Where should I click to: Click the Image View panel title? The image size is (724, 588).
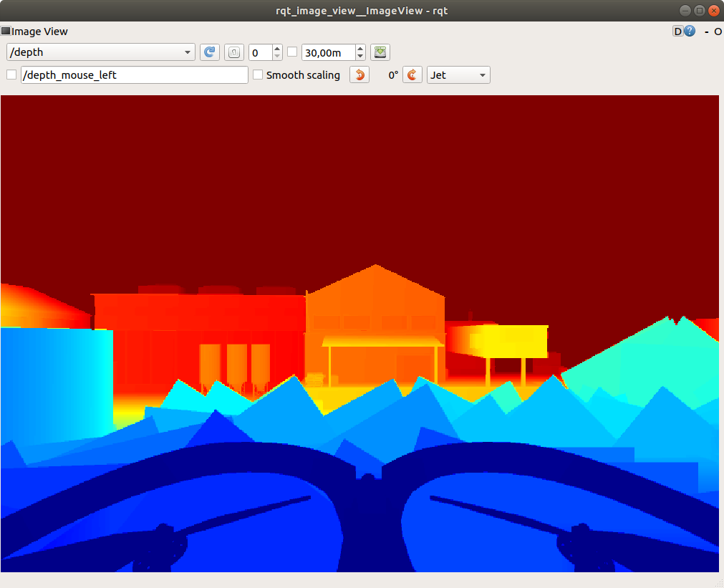pos(39,31)
